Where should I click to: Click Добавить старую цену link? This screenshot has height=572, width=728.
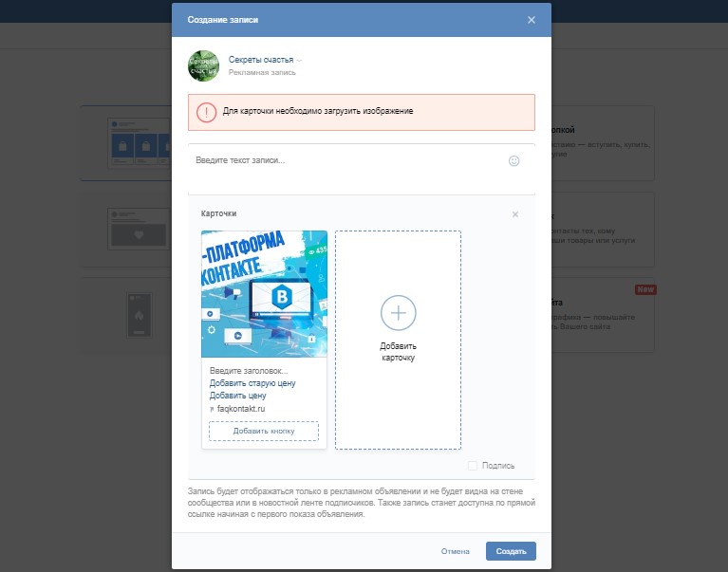click(252, 383)
